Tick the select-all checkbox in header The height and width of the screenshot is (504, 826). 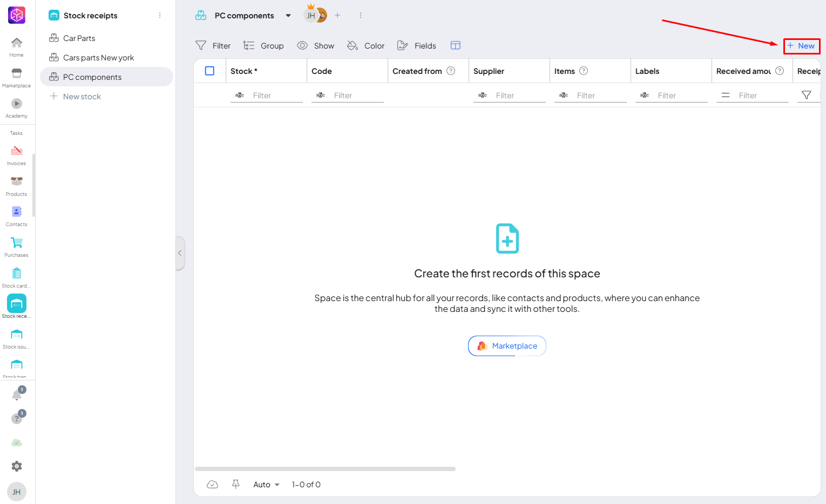pos(209,71)
